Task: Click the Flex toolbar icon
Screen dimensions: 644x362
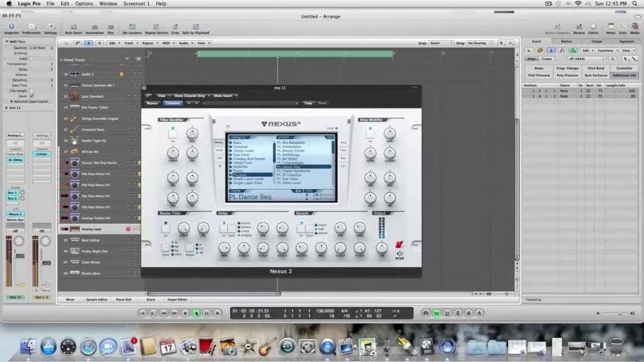Action: point(111,28)
